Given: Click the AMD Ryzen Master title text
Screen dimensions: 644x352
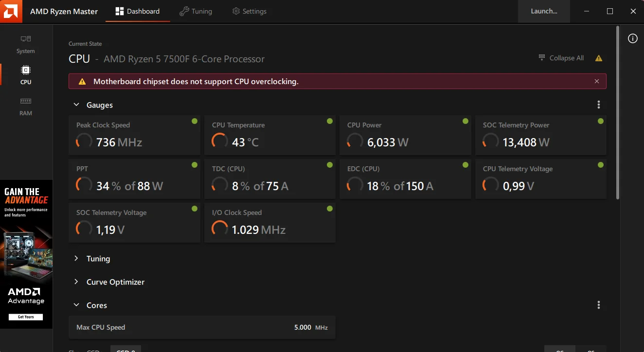Looking at the screenshot, I should click(64, 11).
